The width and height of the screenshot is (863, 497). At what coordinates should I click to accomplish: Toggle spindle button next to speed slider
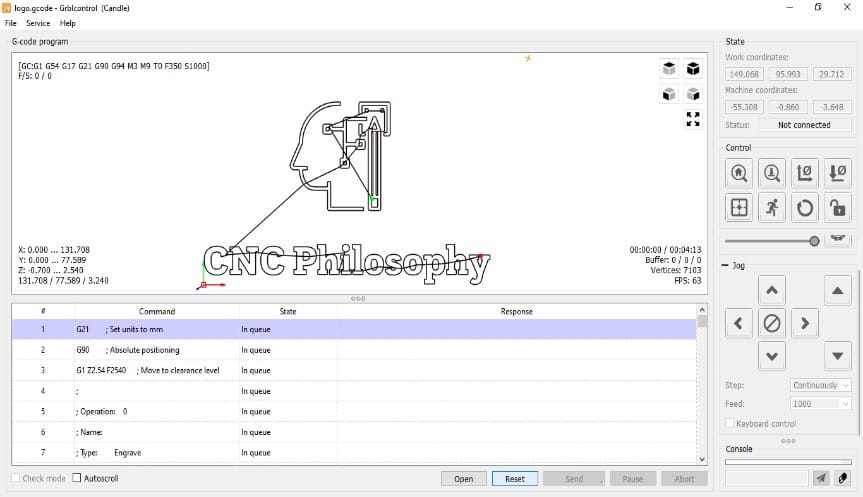coord(838,239)
